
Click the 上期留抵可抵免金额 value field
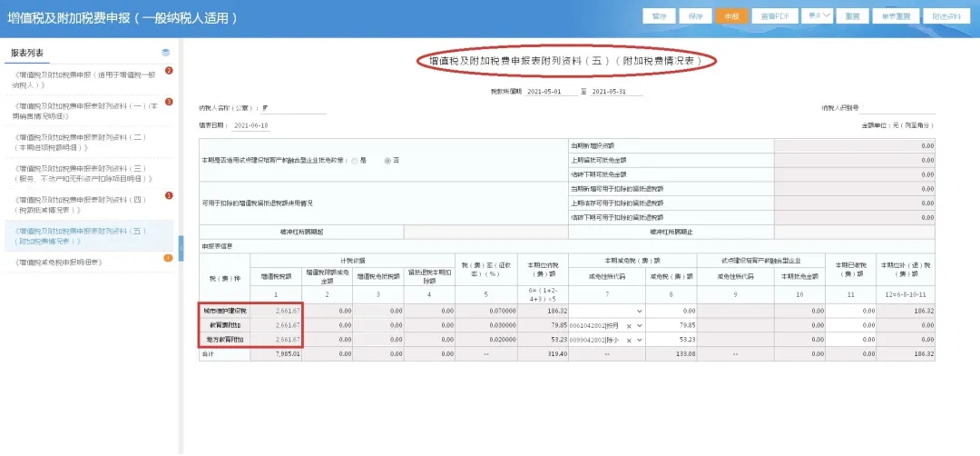click(x=855, y=160)
